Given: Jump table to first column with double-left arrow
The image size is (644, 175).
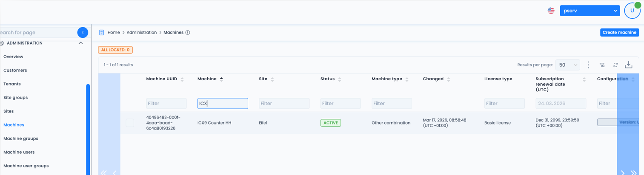Looking at the screenshot, I should pyautogui.click(x=103, y=172).
